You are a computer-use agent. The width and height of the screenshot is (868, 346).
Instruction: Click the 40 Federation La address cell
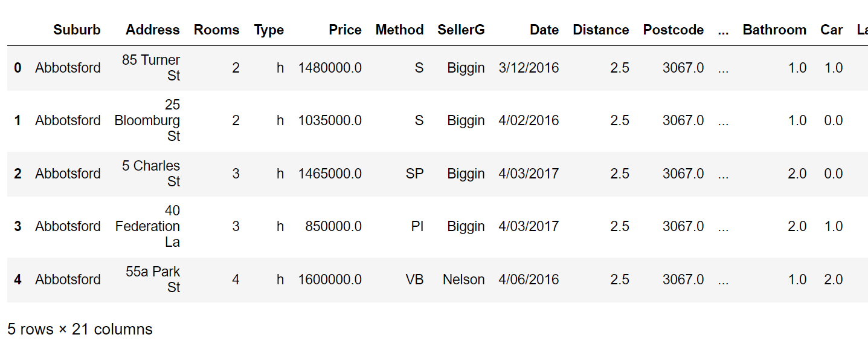coord(148,226)
